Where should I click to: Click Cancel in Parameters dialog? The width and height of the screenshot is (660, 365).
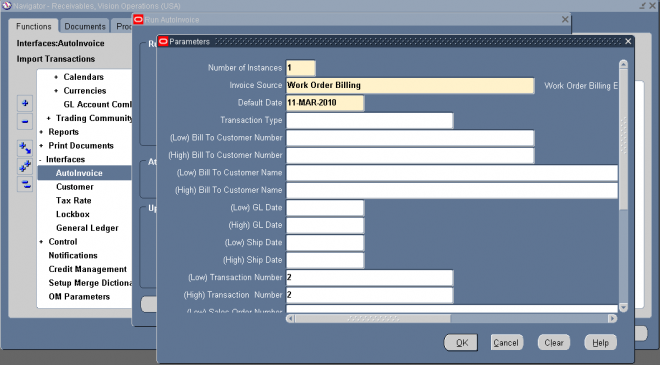(507, 343)
